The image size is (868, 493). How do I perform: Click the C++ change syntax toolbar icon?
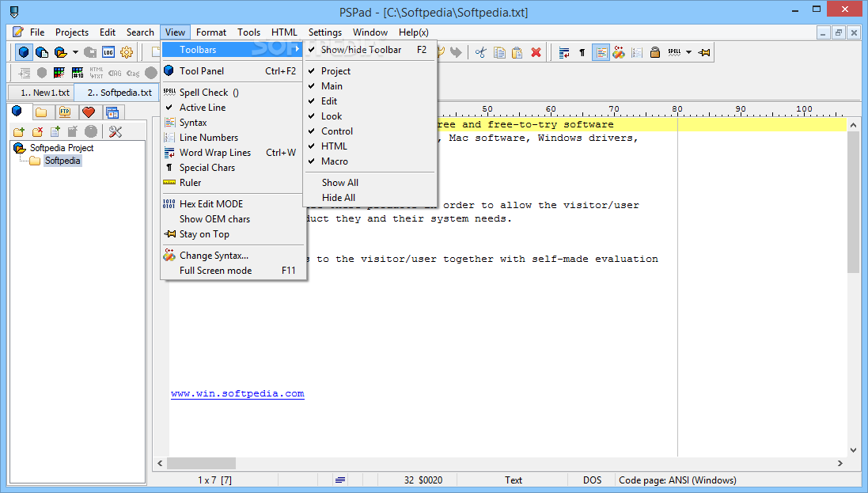pos(619,52)
